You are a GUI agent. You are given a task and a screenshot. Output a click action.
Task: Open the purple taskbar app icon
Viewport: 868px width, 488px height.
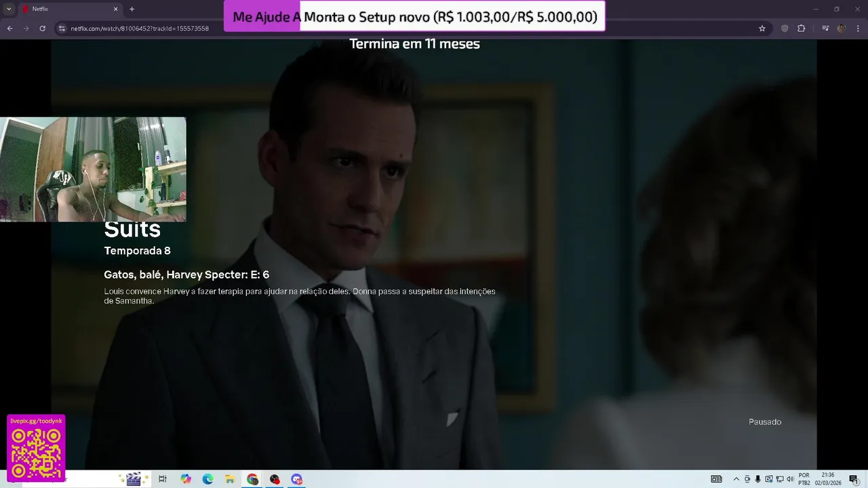click(x=296, y=479)
